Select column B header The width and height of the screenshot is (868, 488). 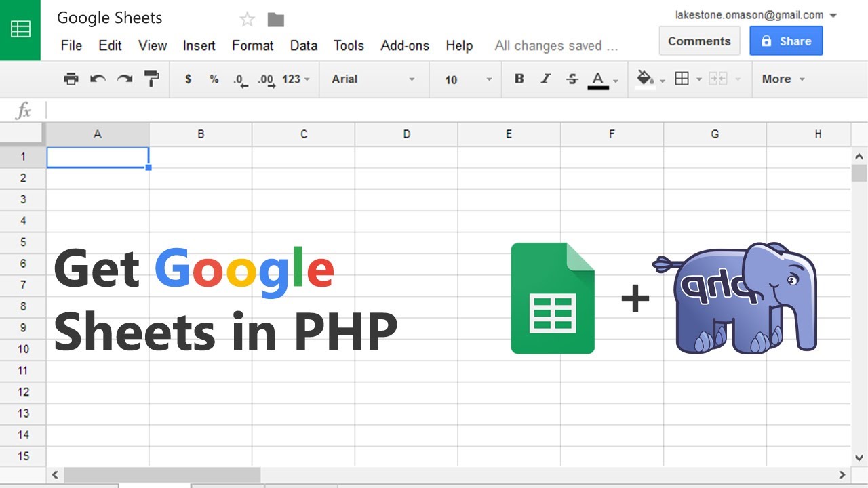point(201,134)
